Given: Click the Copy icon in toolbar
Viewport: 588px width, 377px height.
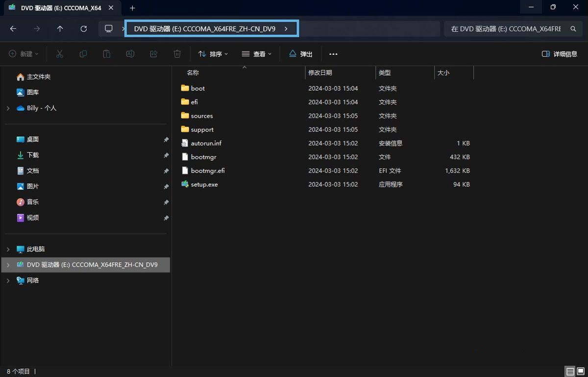Looking at the screenshot, I should (83, 54).
